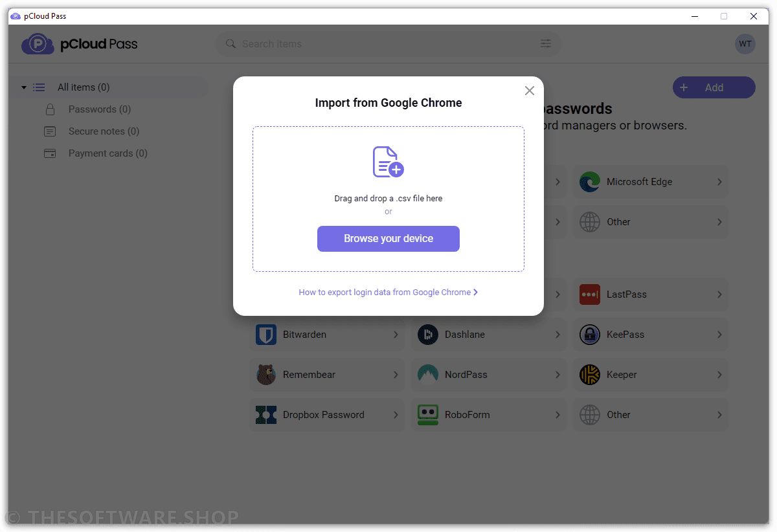Minimize the pCloud Pass window
777x532 pixels.
(694, 16)
